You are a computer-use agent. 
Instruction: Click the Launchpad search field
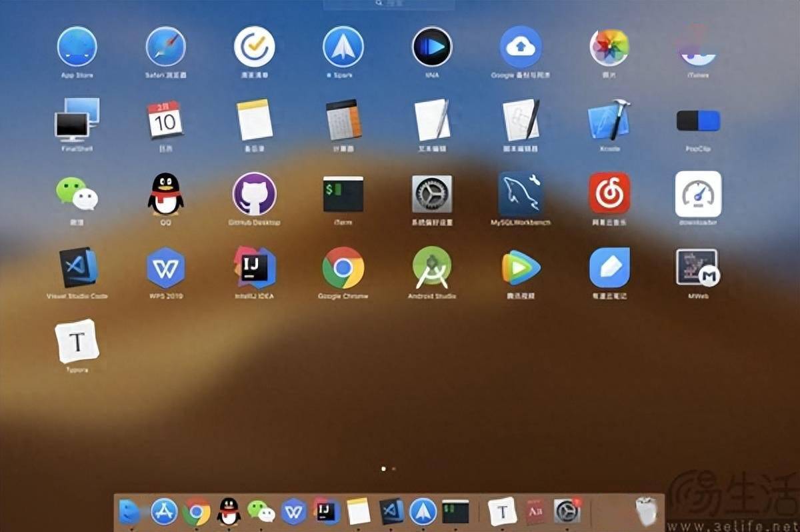389,3
